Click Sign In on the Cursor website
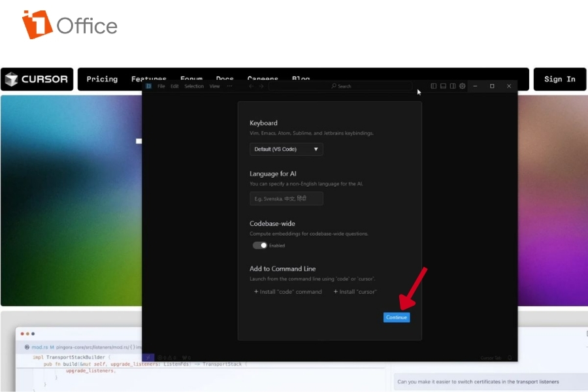588x392 pixels. click(x=559, y=79)
